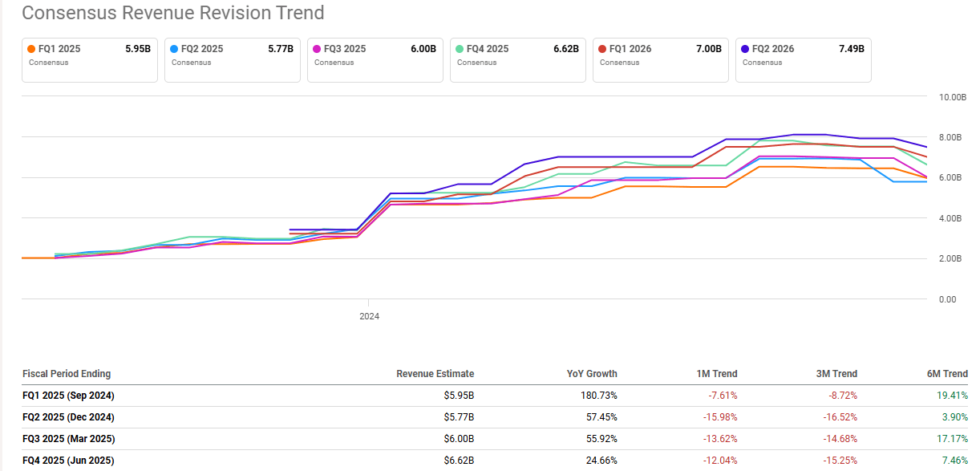Click the $5.77B revenue estimate cell
Viewport: 980px width, 471px height.
(x=457, y=417)
